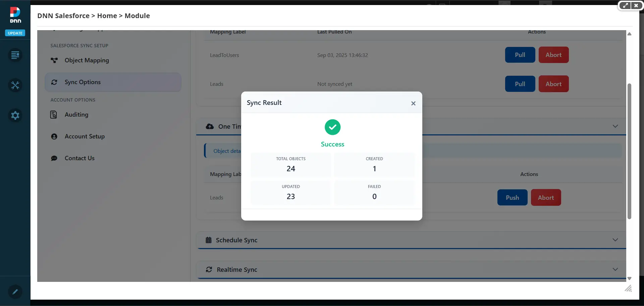Click the cloud upload icon
Screen dimensions: 644x306
(210, 127)
